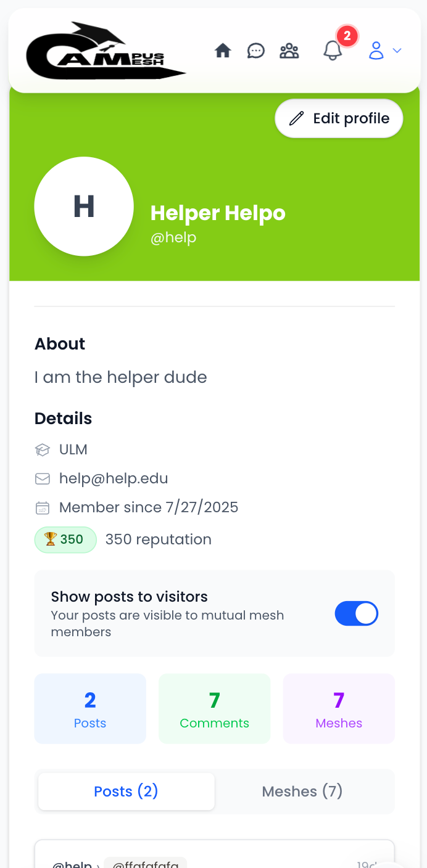Click the user account icon

click(x=376, y=51)
